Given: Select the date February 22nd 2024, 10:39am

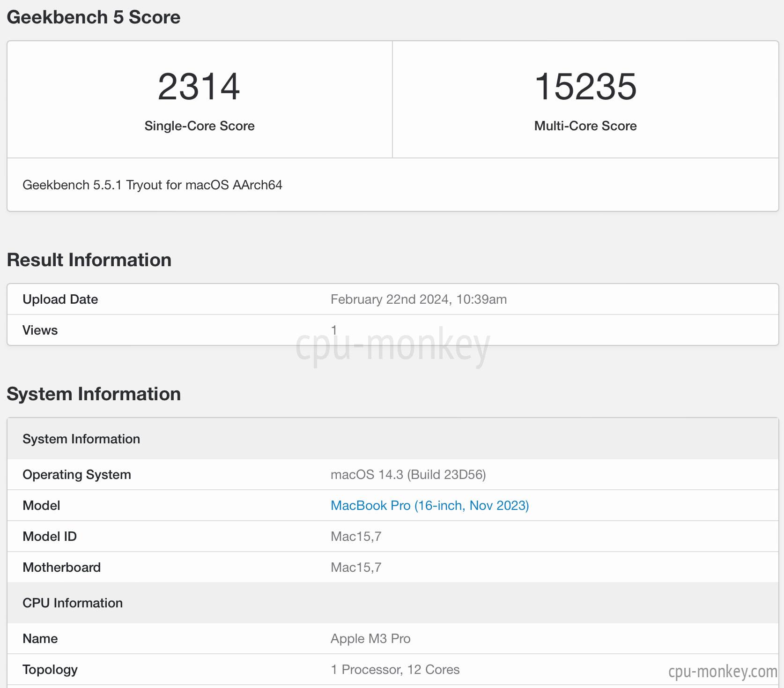Looking at the screenshot, I should (419, 299).
